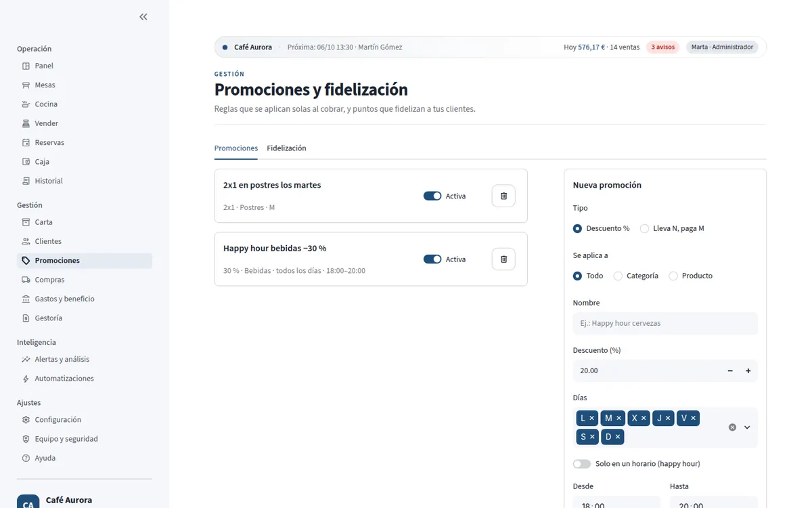Click the Carta book icon
Image resolution: width=812 pixels, height=508 pixels.
[x=26, y=222]
